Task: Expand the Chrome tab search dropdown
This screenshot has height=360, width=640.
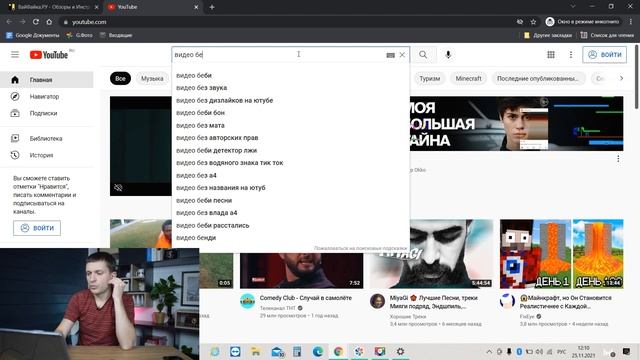Action: [573, 7]
